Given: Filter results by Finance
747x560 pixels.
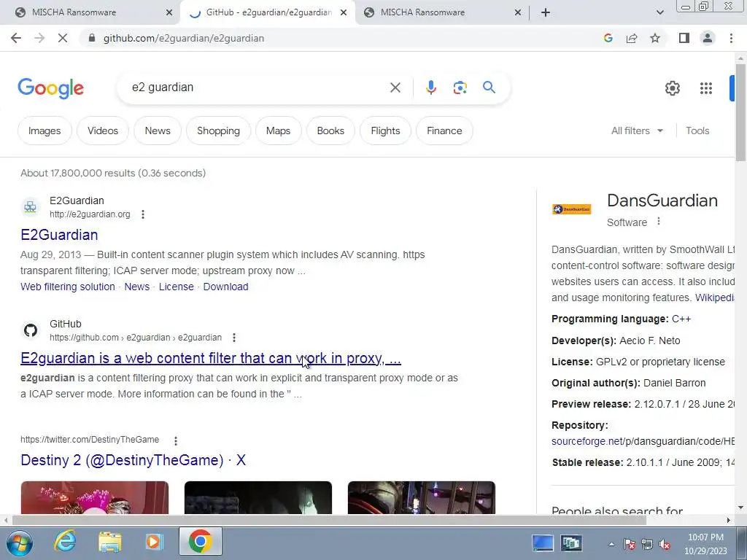Looking at the screenshot, I should pos(444,131).
